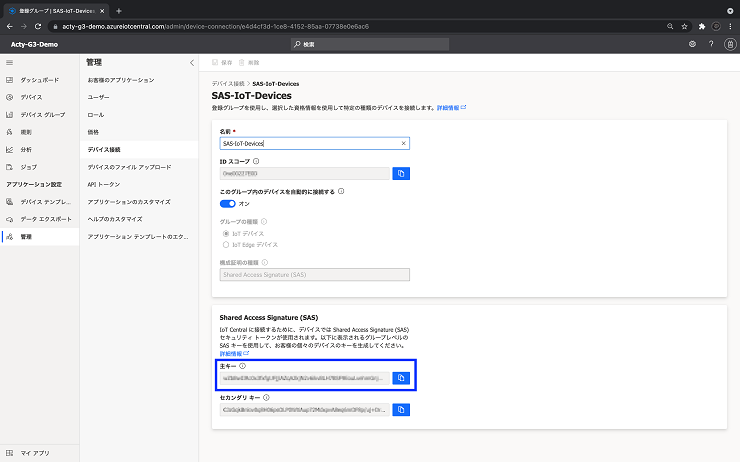Open the Devices (デバイス) sidebar item
Image resolution: width=740 pixels, height=462 pixels.
pyautogui.click(x=40, y=97)
